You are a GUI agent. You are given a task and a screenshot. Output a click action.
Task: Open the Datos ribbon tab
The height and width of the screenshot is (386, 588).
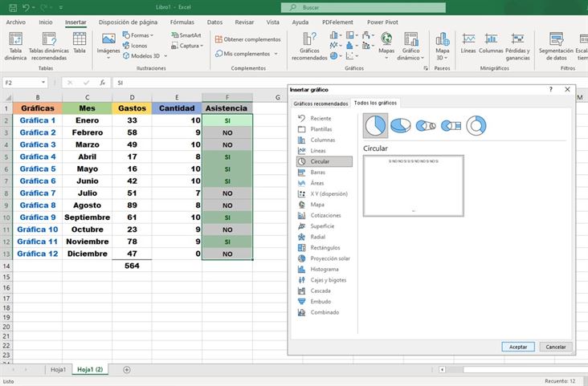(214, 22)
